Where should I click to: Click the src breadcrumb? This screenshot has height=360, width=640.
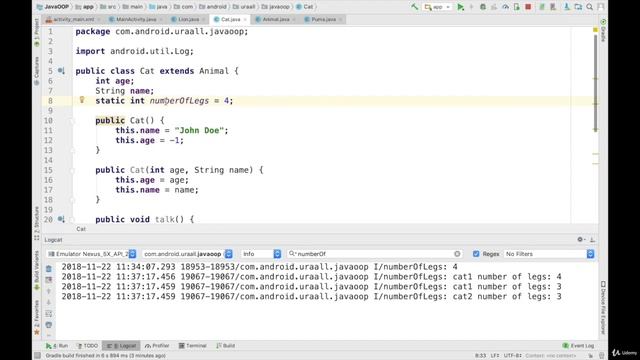click(x=108, y=7)
